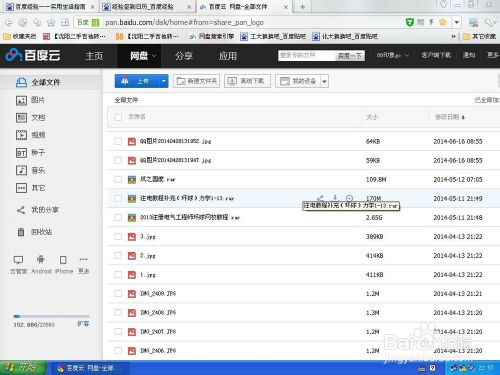Click the 百度一下 search button
500x375 pixels.
click(x=350, y=56)
